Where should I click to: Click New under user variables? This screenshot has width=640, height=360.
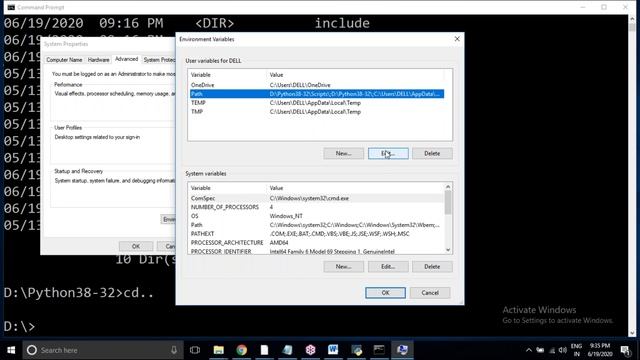tap(343, 153)
